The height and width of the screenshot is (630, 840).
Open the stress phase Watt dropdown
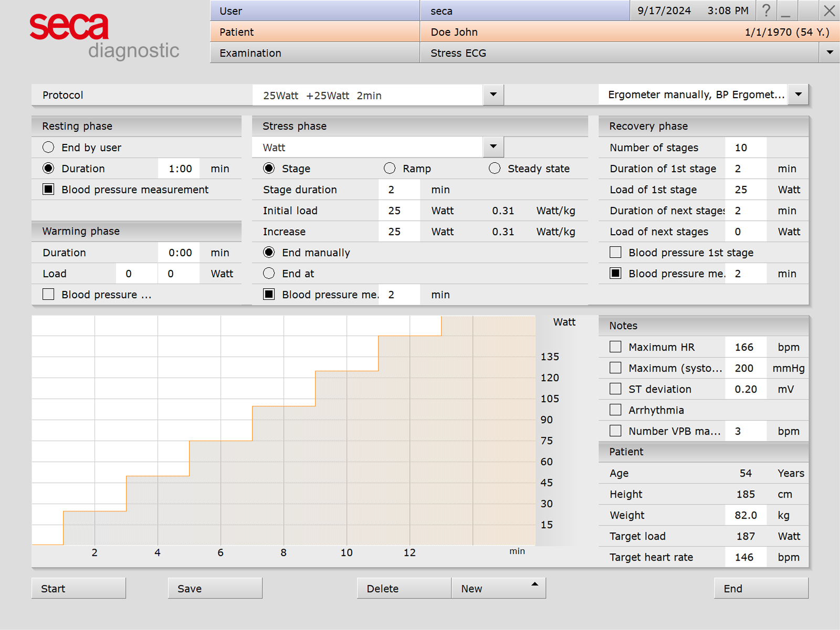pyautogui.click(x=492, y=147)
